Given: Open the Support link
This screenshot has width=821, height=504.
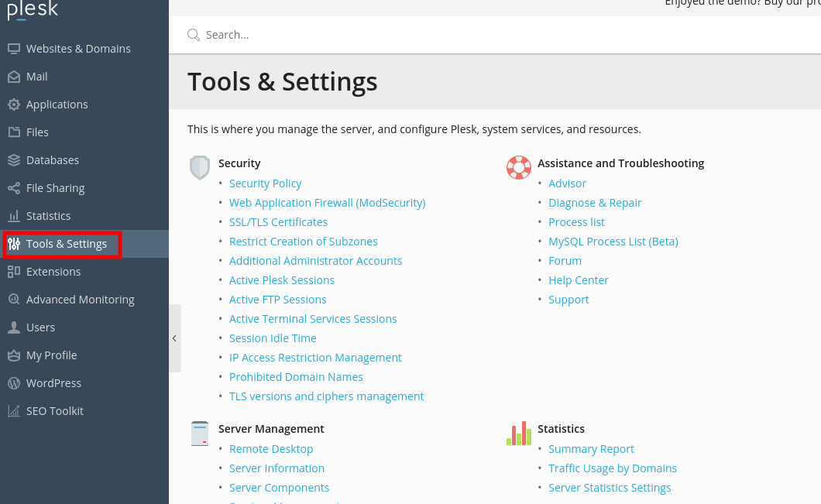Looking at the screenshot, I should (x=569, y=300).
